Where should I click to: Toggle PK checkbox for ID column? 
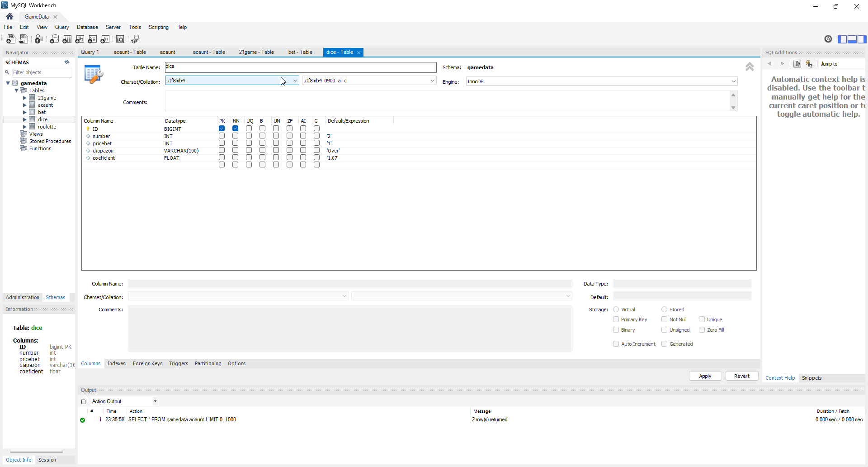(222, 129)
